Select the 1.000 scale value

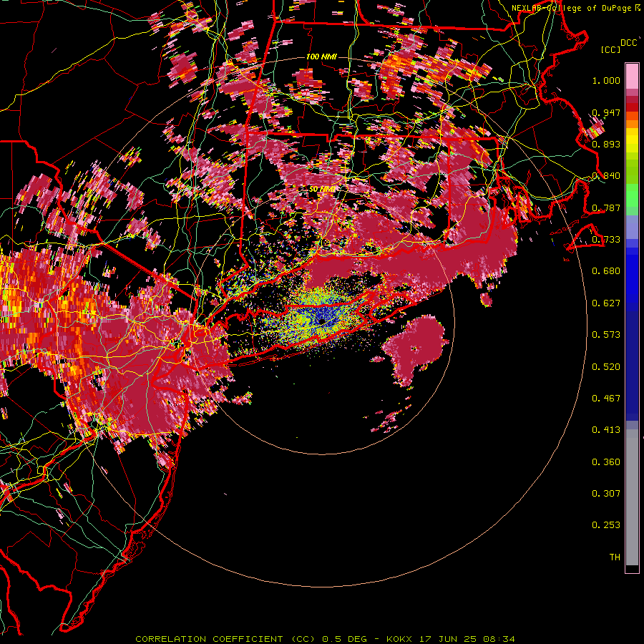606,80
